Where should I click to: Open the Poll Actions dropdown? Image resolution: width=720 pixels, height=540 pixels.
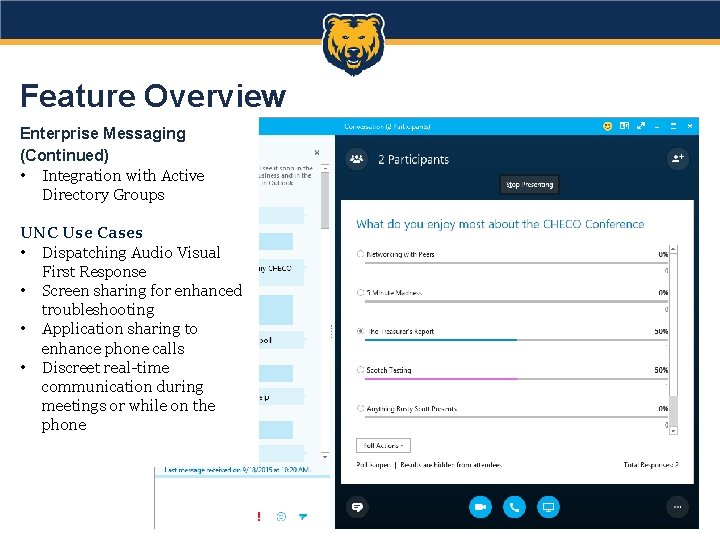383,445
